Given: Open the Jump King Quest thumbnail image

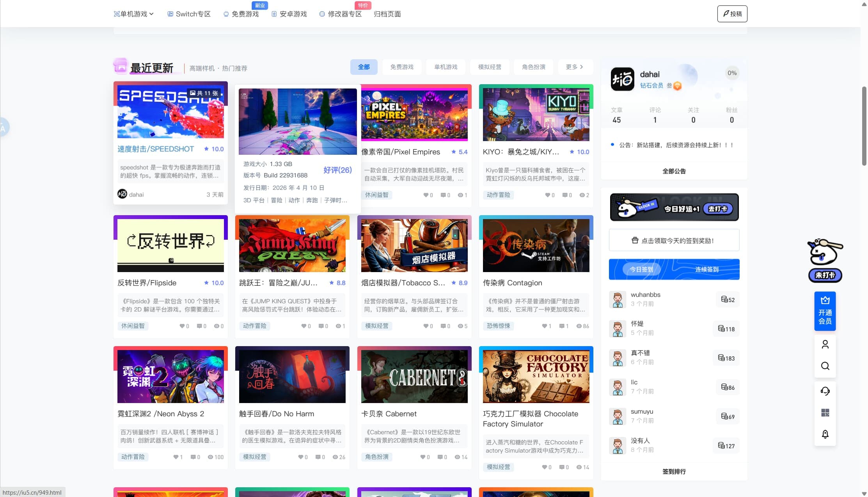Looking at the screenshot, I should [x=292, y=246].
